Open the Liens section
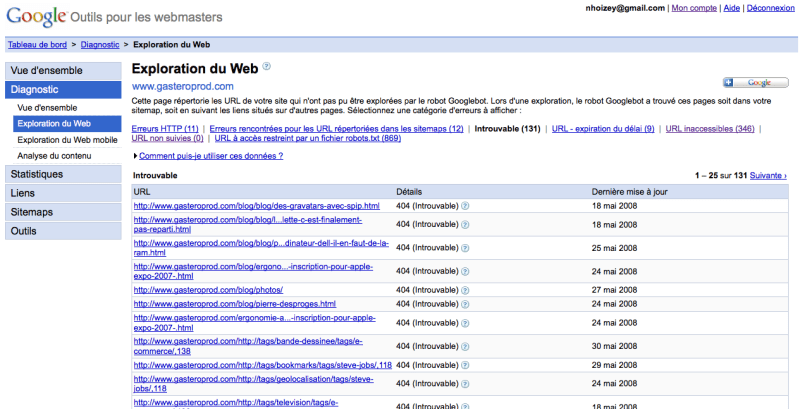800x409 pixels. (x=63, y=193)
